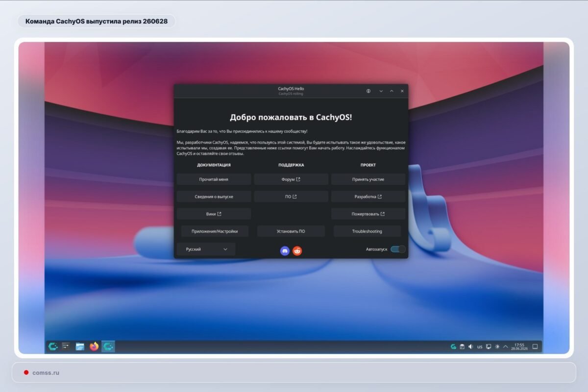The image size is (588, 392).
Task: Open the Разработка external link button
Action: [368, 196]
